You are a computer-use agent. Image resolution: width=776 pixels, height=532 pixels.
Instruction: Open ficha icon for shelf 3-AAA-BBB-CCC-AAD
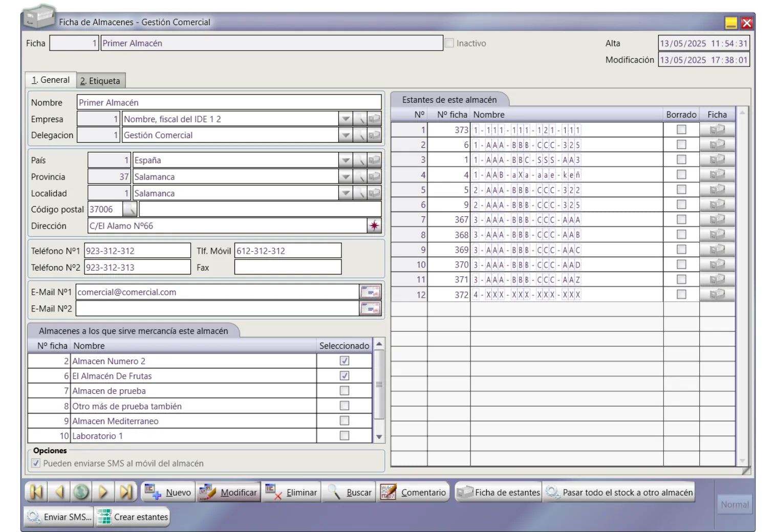pyautogui.click(x=717, y=264)
